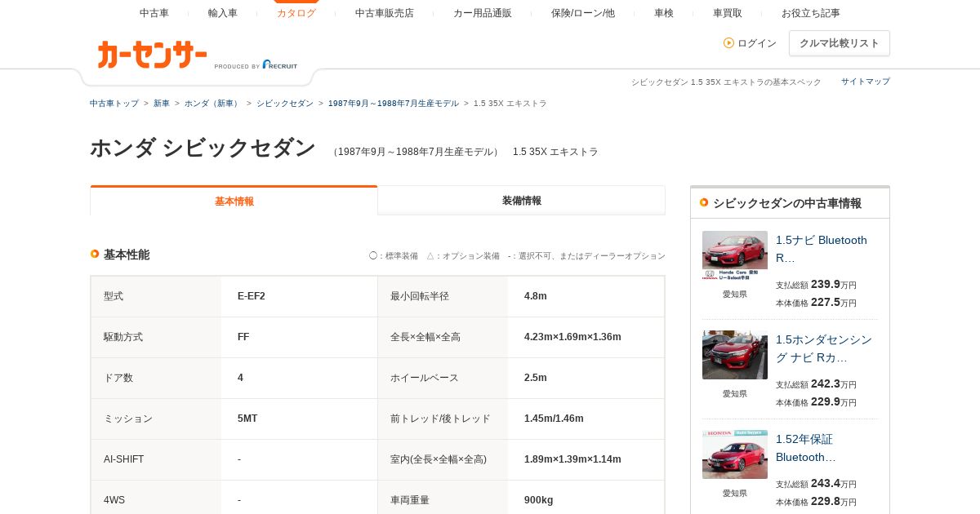
Task: Click the 5MT transmission value
Action: pos(247,419)
